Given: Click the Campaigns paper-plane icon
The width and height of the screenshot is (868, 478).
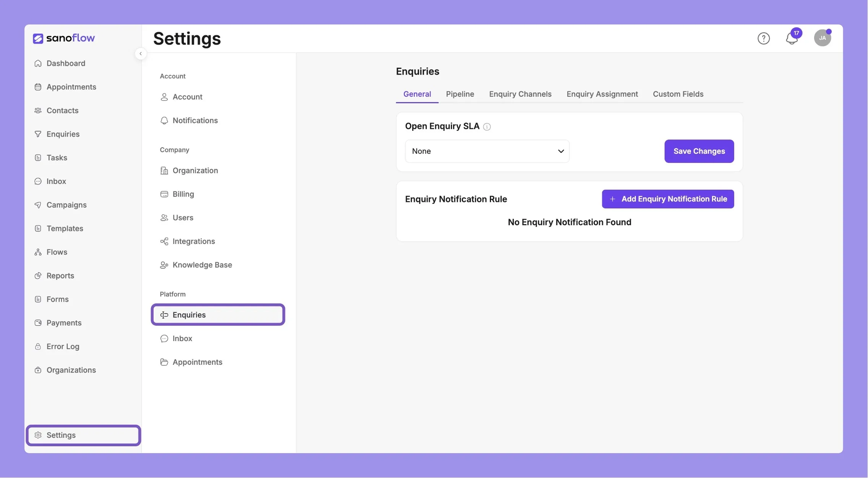Looking at the screenshot, I should (38, 205).
